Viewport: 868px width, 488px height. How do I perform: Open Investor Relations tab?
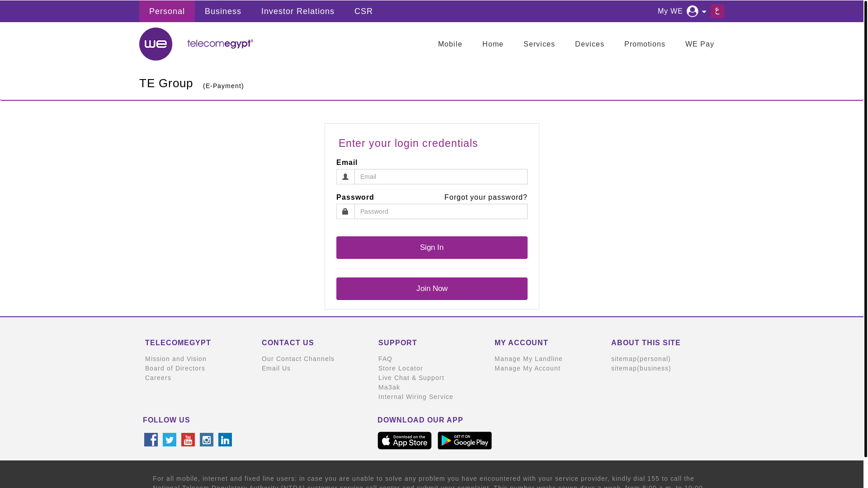(298, 11)
